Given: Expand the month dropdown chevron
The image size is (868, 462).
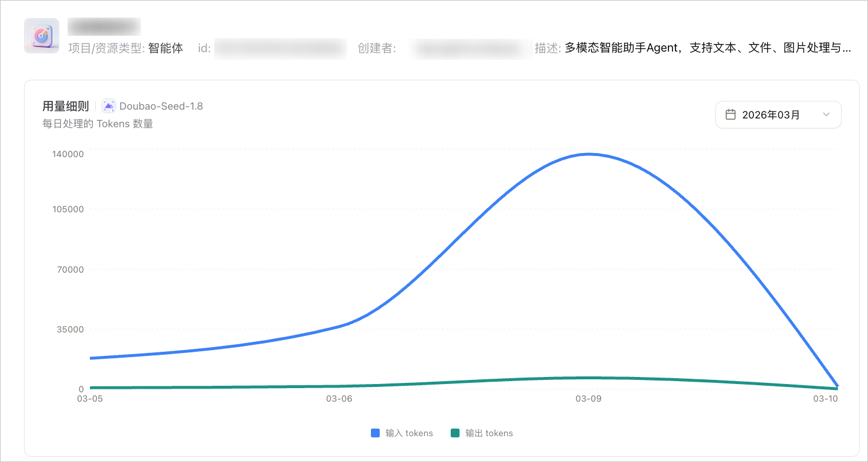Looking at the screenshot, I should [x=826, y=114].
